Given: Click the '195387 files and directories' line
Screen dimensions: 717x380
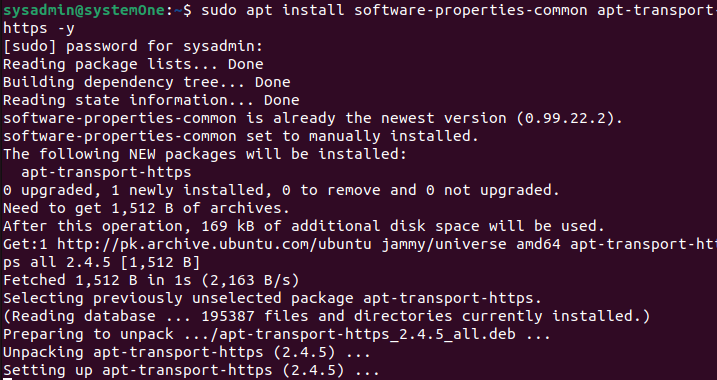Looking at the screenshot, I should click(x=326, y=316).
